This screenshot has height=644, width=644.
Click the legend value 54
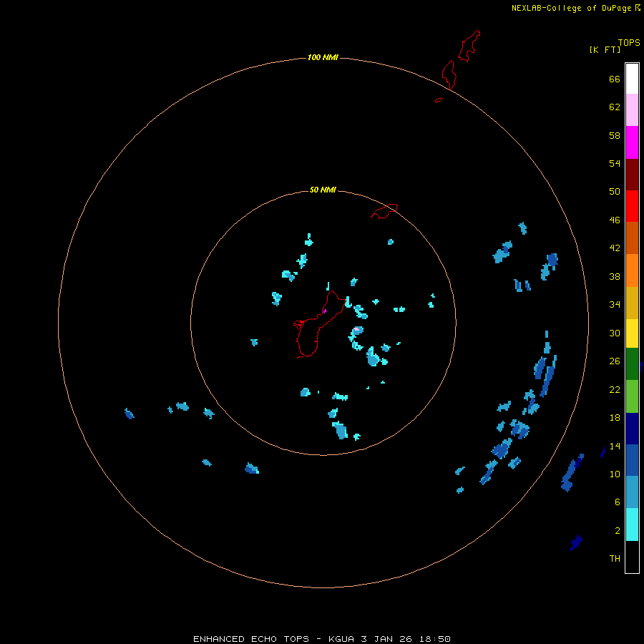point(615,163)
